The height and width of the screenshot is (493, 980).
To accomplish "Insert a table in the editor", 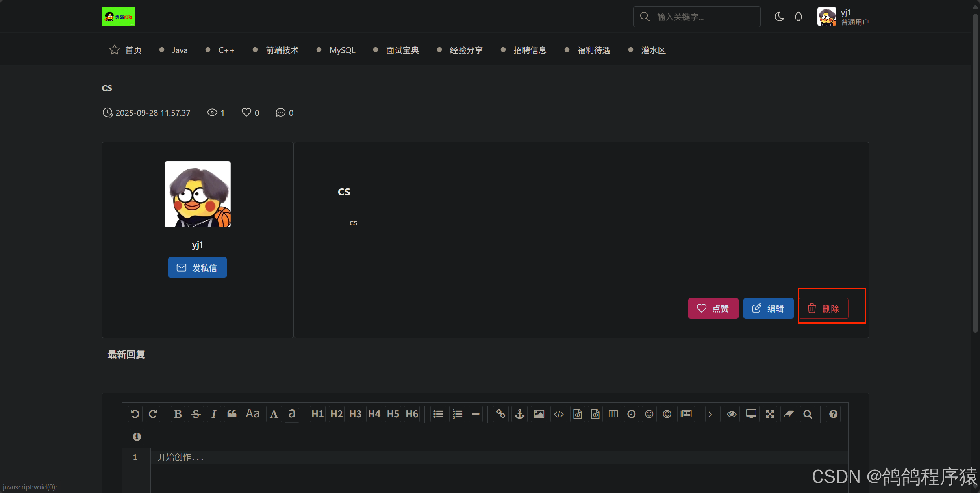I will pyautogui.click(x=613, y=414).
